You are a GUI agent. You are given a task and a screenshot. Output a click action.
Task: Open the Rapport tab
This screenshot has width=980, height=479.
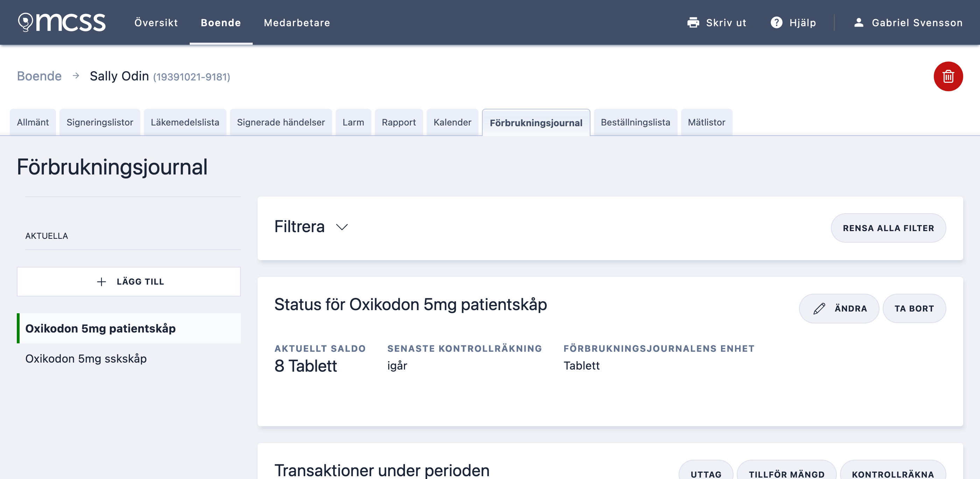click(x=399, y=122)
